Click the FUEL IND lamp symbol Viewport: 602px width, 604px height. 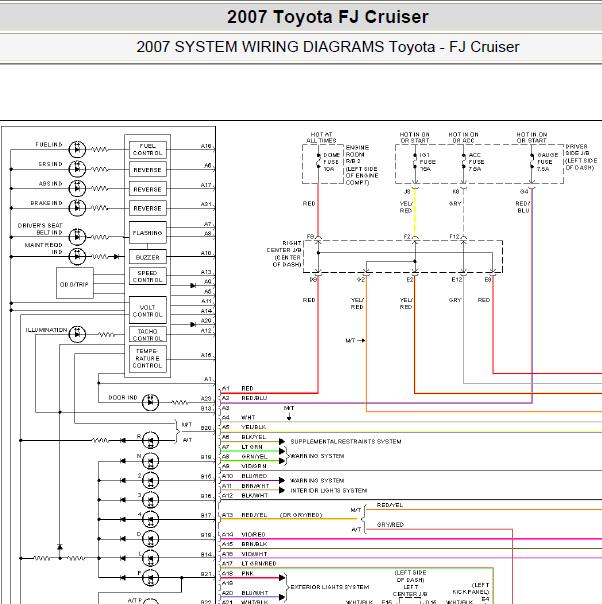point(77,149)
